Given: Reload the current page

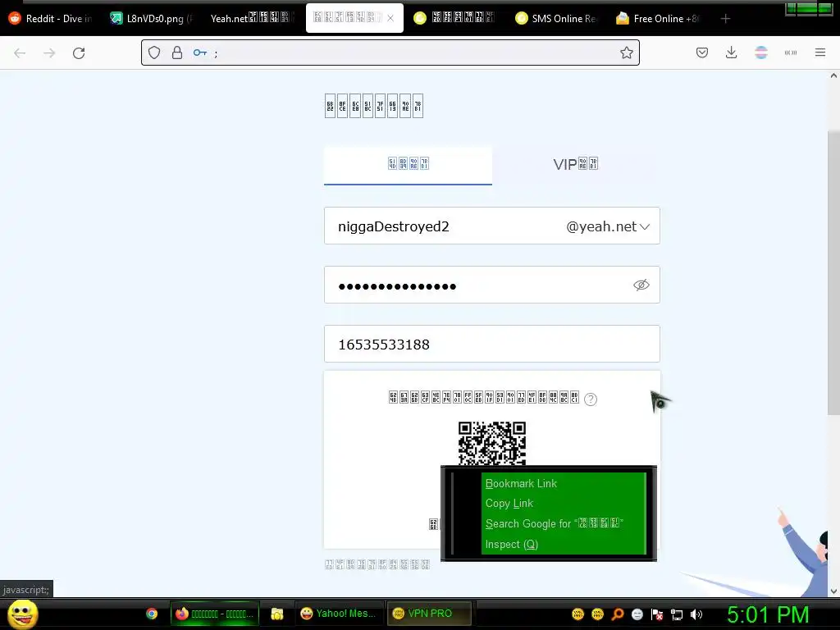Looking at the screenshot, I should 79,52.
